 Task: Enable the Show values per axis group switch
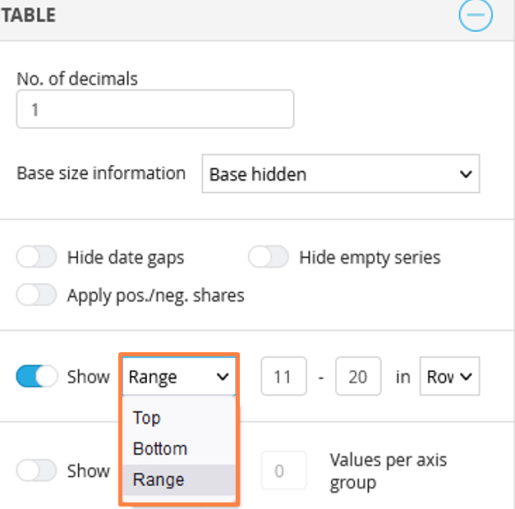coord(36,470)
